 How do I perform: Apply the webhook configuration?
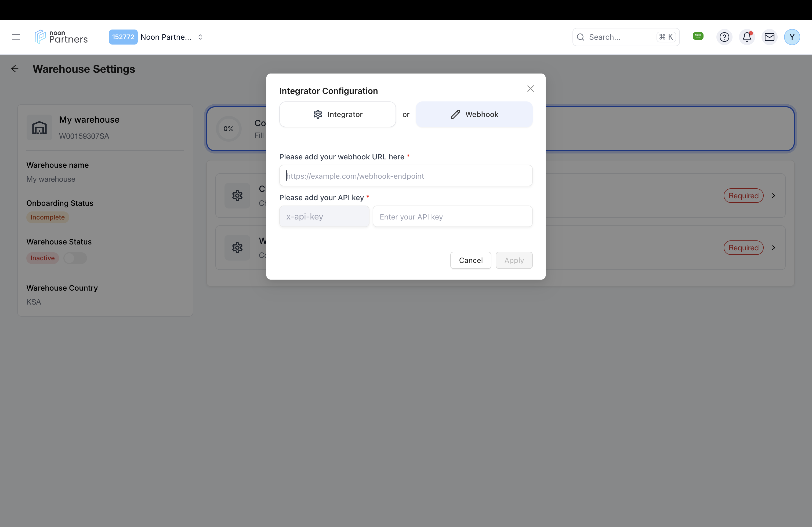(514, 261)
